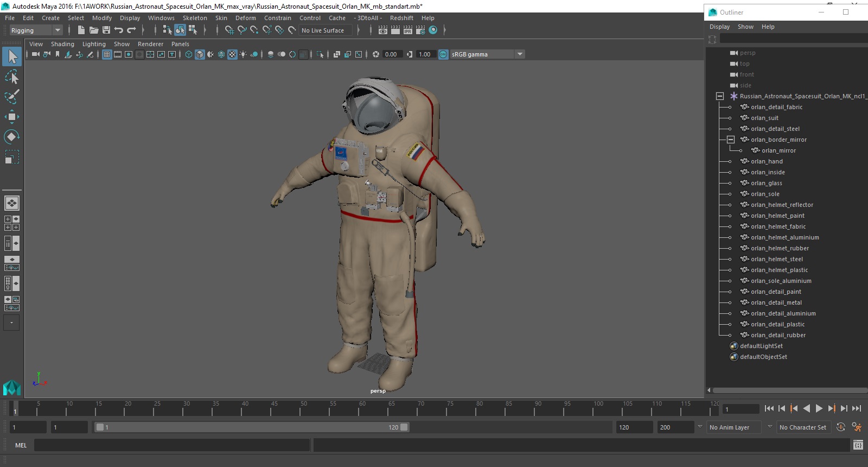Click the range slider bar
Screen dimensions: 868x467
point(252,427)
